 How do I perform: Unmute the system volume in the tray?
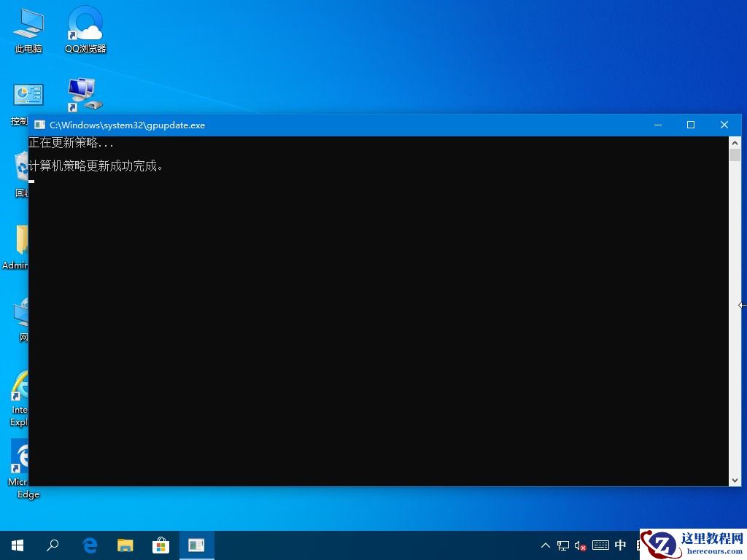(x=579, y=545)
